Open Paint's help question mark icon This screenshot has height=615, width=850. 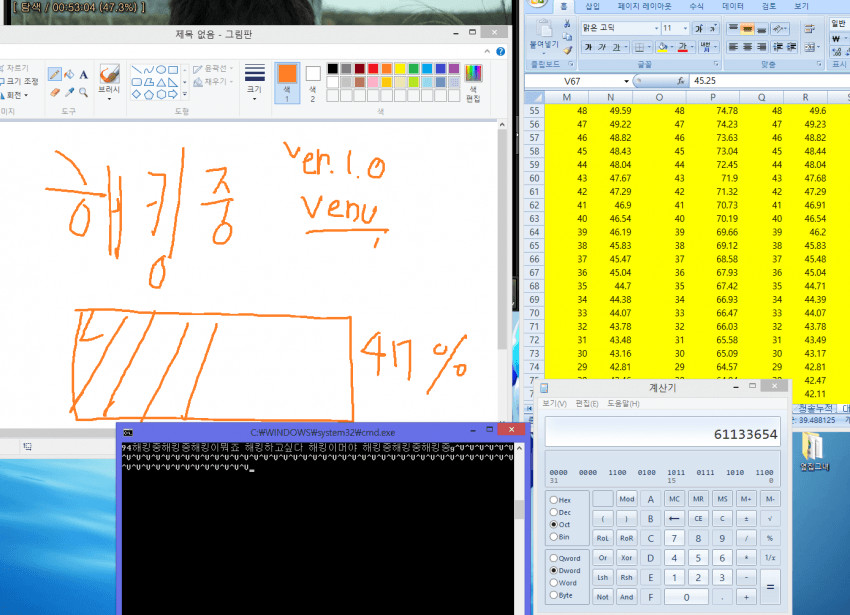tap(500, 52)
